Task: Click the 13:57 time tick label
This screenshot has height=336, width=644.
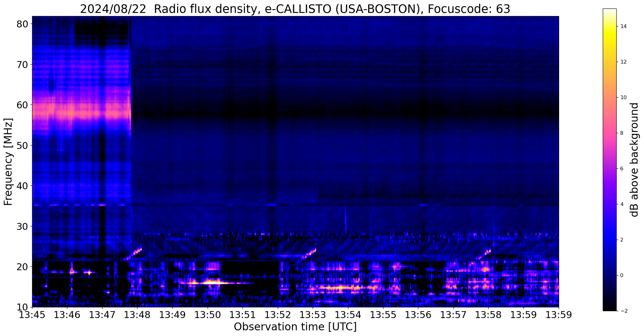Action: point(453,315)
